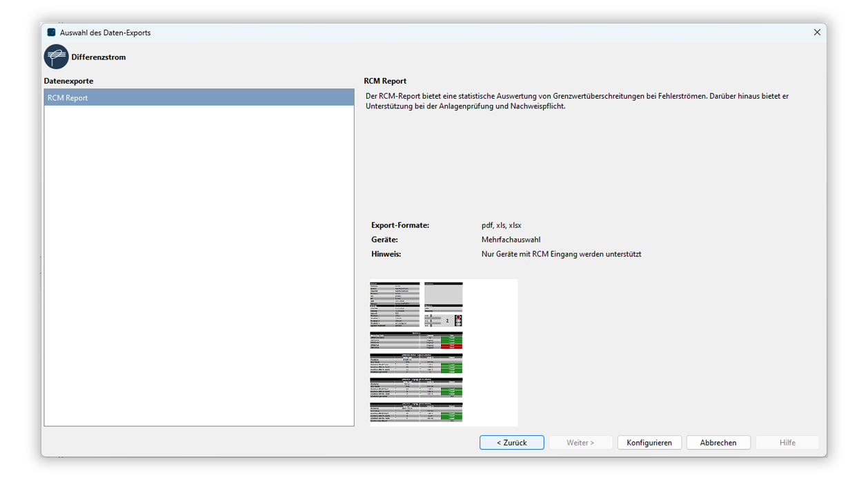Close the Auswahl des Daten-Exports dialog
Image resolution: width=868 pixels, height=480 pixels.
click(817, 32)
